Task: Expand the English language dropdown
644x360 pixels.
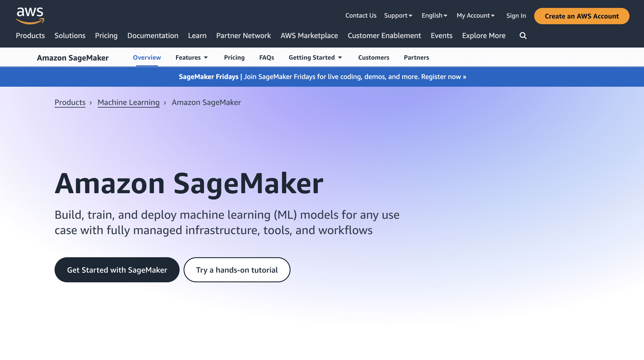Action: (434, 15)
